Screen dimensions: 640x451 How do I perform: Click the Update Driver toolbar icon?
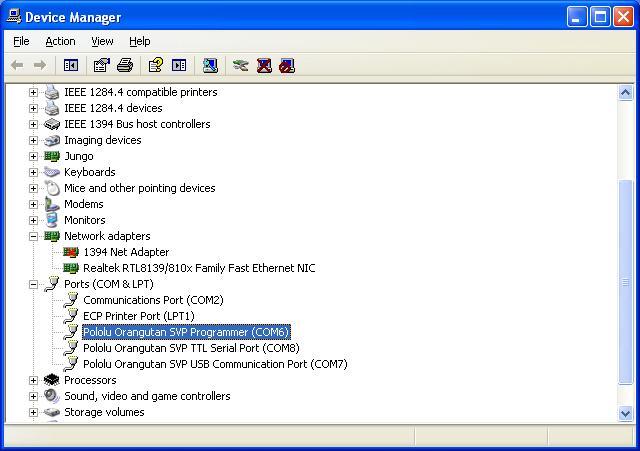(240, 65)
